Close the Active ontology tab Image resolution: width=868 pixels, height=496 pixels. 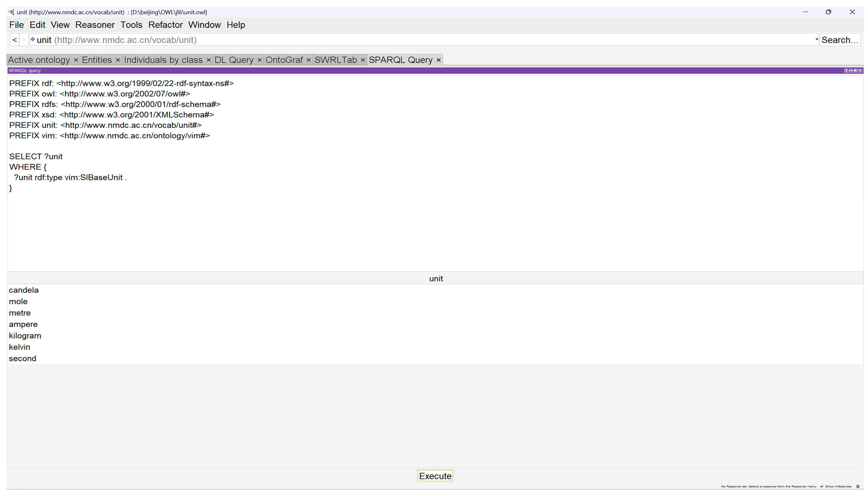tap(75, 60)
